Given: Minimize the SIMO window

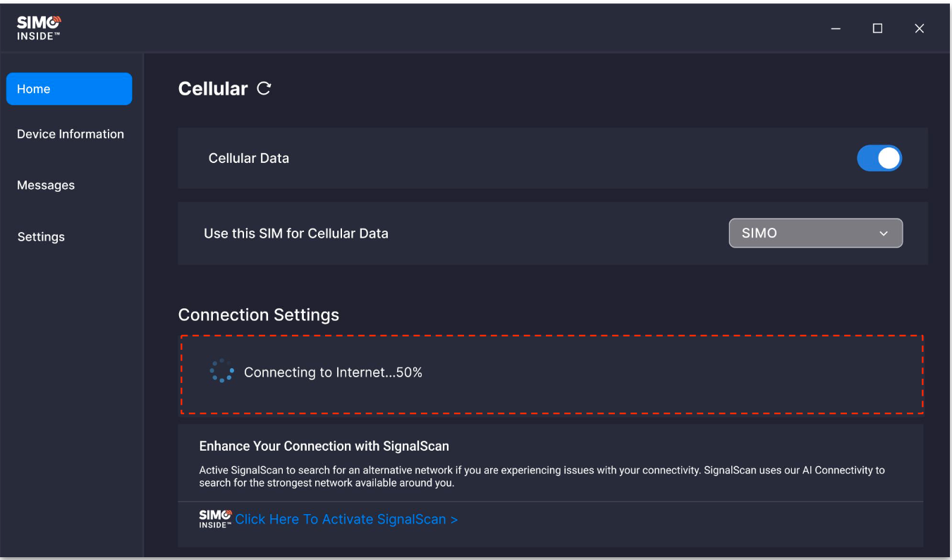Looking at the screenshot, I should [x=836, y=28].
